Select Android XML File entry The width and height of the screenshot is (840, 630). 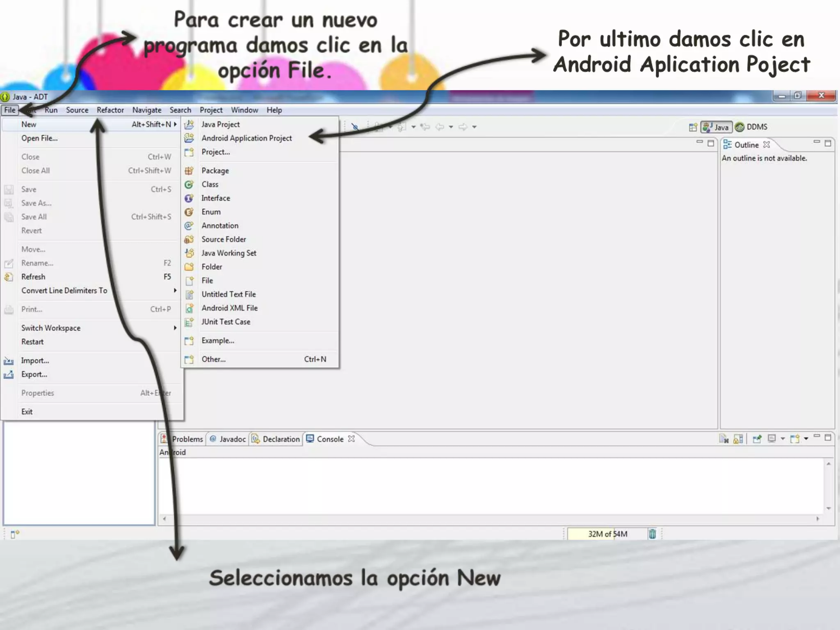(x=229, y=308)
